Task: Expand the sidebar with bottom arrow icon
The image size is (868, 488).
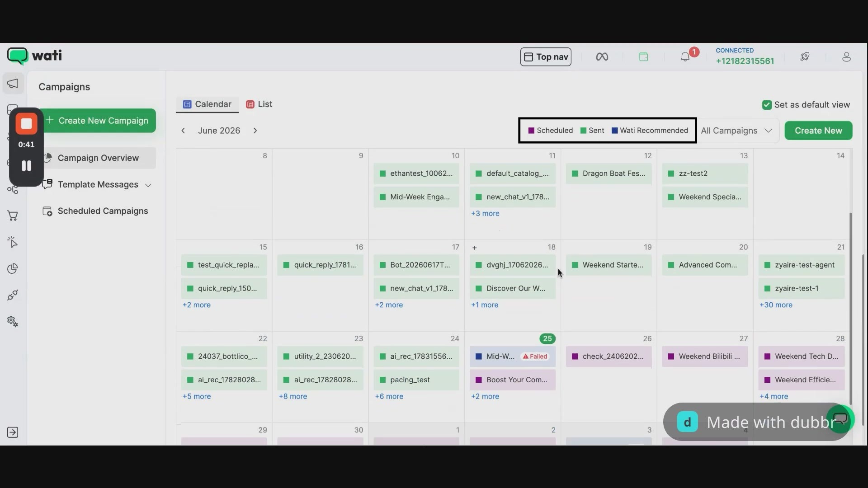Action: (13, 432)
